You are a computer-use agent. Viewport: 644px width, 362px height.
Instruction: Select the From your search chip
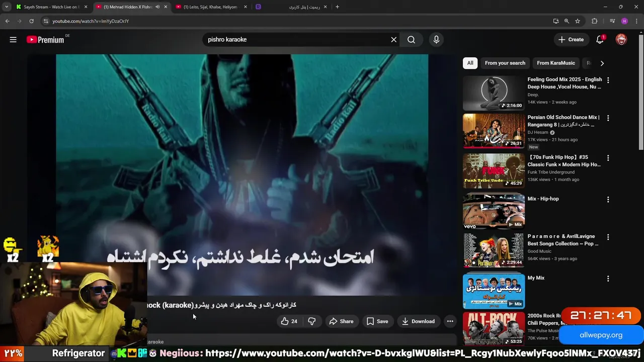click(505, 63)
